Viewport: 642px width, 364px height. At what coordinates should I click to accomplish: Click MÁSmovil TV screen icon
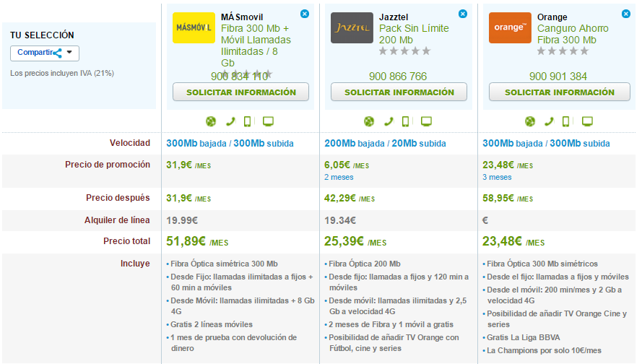(268, 121)
